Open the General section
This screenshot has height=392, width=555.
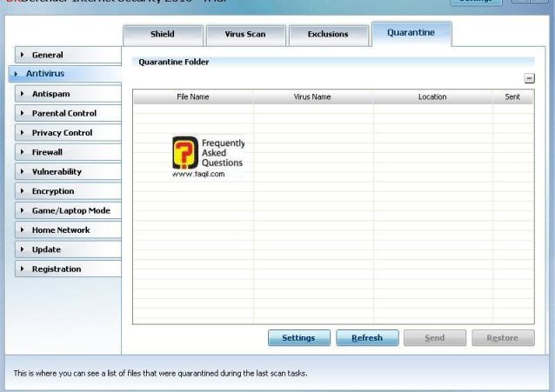click(68, 55)
